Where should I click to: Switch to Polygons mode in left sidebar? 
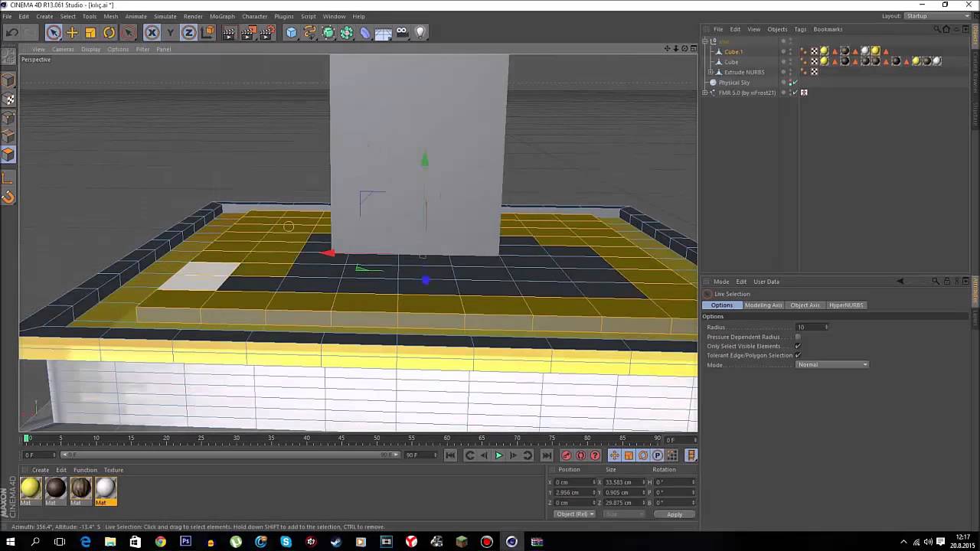tap(8, 155)
